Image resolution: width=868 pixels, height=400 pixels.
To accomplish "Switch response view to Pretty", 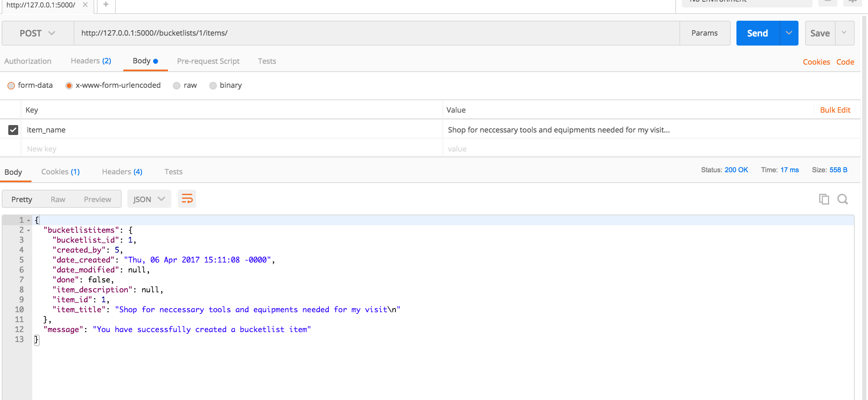I will (x=22, y=199).
